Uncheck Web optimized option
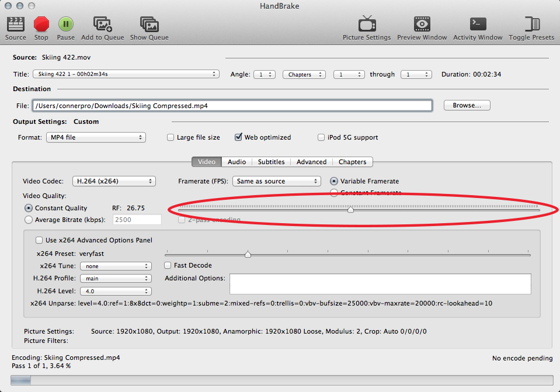The image size is (560, 392). click(238, 137)
